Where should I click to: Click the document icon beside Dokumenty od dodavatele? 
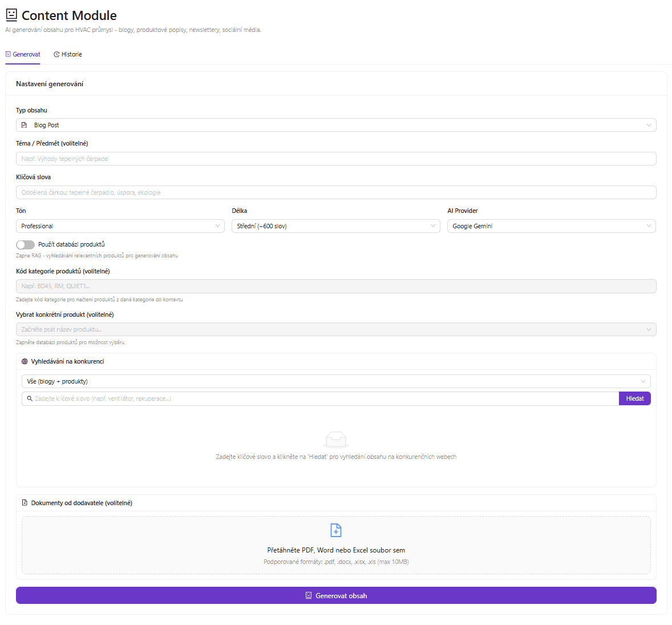[25, 503]
